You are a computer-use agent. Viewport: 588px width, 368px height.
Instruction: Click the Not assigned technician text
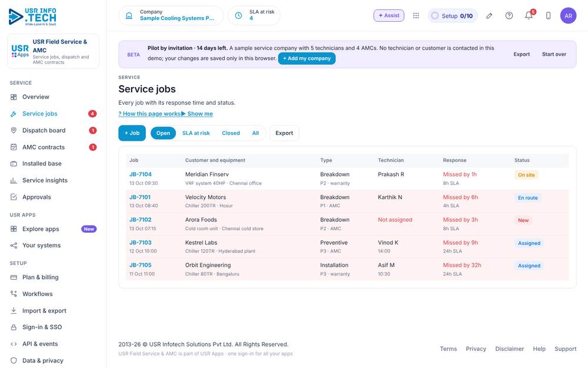tap(395, 220)
